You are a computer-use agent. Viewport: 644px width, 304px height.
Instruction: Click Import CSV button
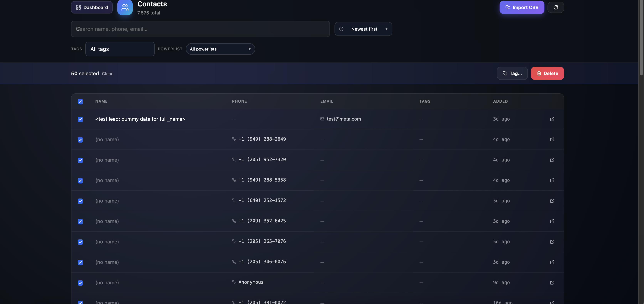point(522,7)
